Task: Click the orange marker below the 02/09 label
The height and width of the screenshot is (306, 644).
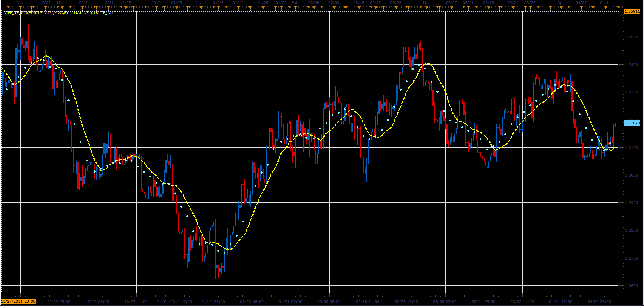Action: point(334,7)
